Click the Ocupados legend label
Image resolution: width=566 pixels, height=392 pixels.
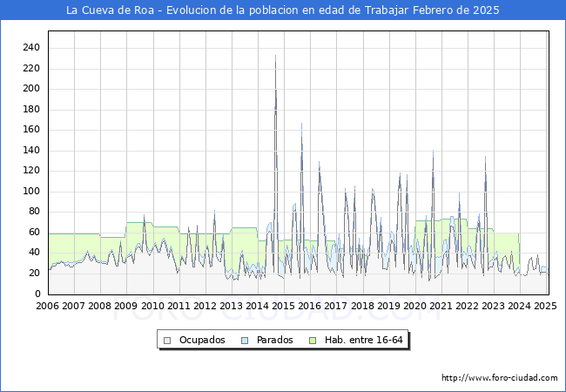(202, 340)
